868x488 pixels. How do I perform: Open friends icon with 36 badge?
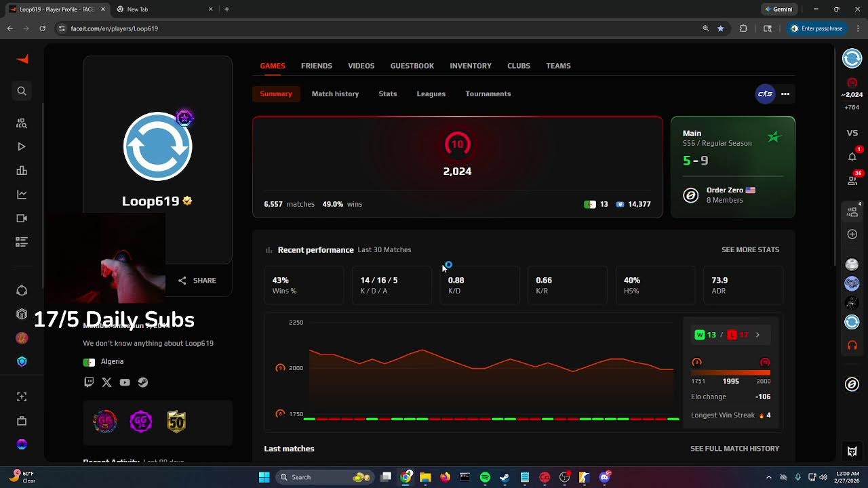pos(852,180)
